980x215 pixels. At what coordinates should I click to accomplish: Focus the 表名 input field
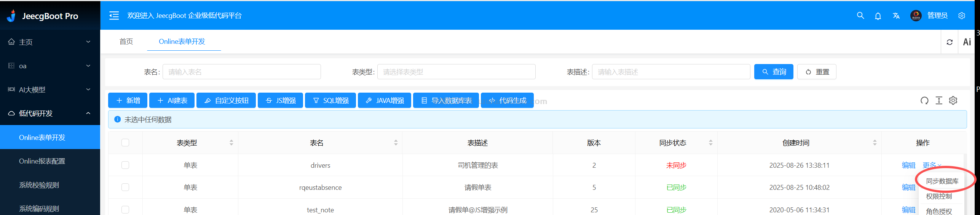click(x=242, y=72)
